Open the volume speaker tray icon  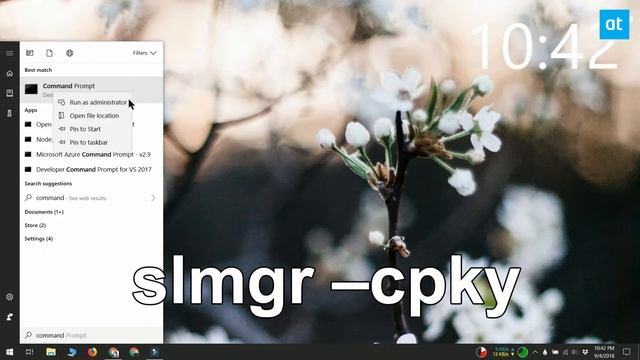[575, 352]
